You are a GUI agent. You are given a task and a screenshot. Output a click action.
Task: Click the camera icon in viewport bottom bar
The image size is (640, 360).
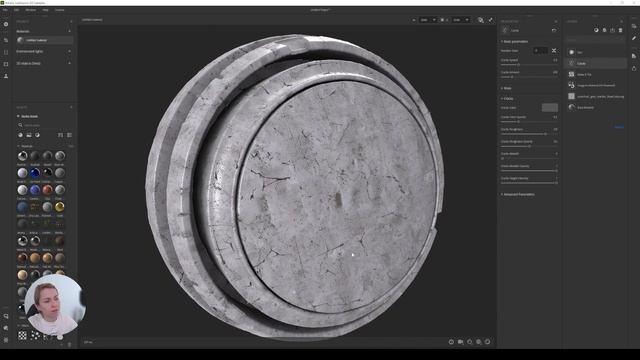(460, 342)
